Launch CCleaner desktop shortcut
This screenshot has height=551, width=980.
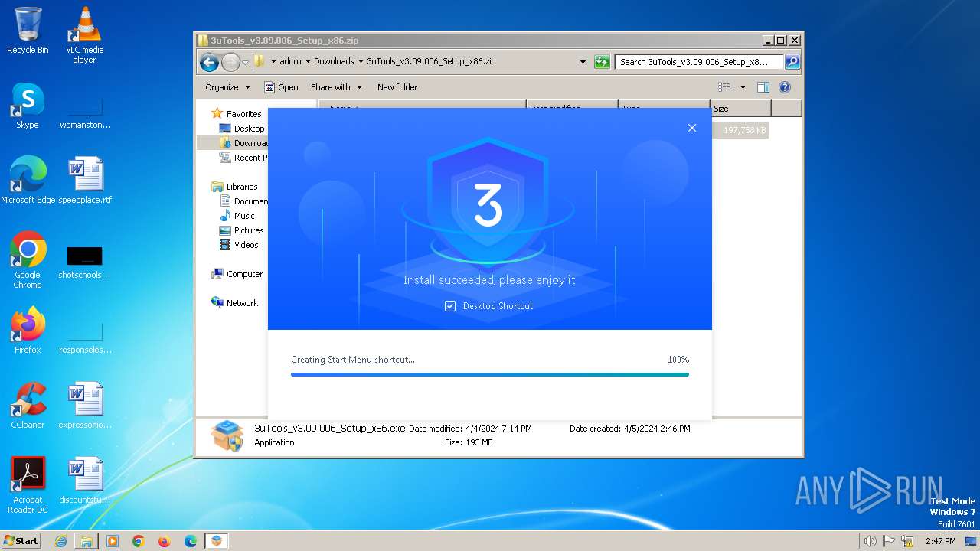coord(28,406)
